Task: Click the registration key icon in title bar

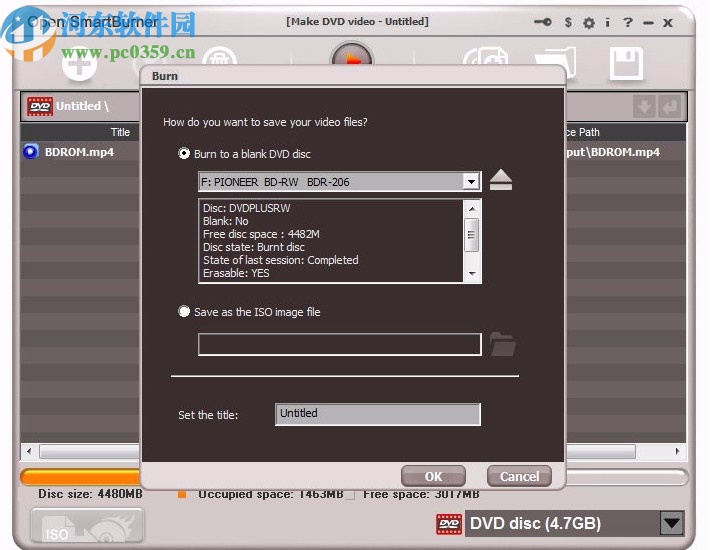Action: pos(542,22)
